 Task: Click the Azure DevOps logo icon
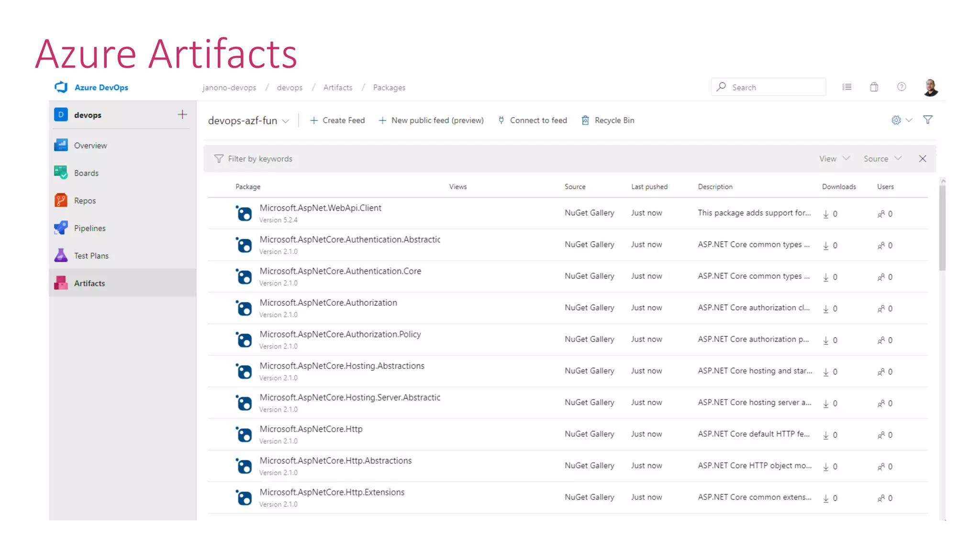tap(61, 87)
